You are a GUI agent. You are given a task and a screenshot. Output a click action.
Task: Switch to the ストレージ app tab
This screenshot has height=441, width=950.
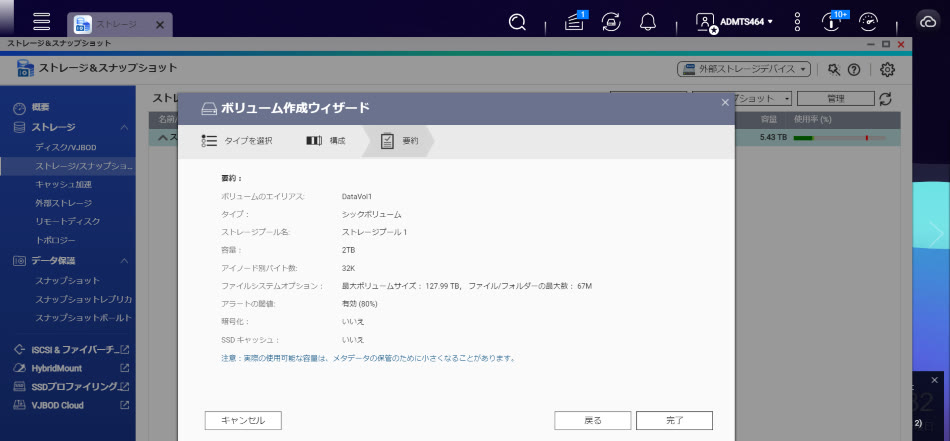coord(119,24)
